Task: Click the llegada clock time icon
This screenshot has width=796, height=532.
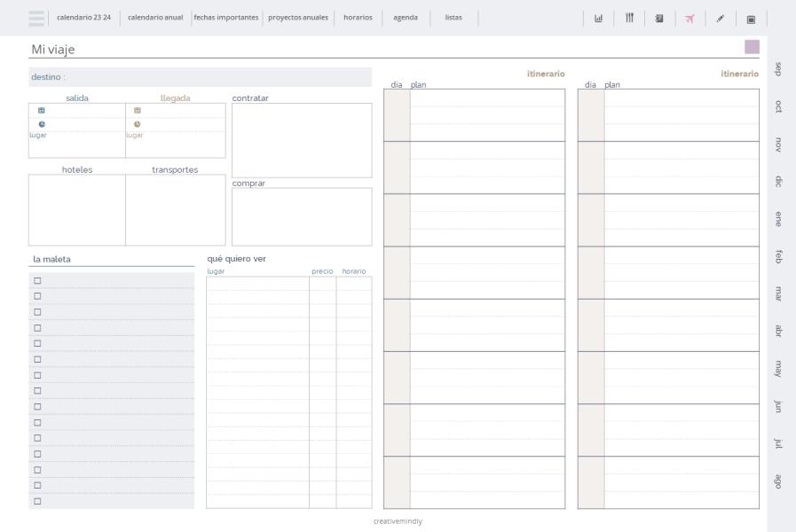Action: [x=137, y=124]
